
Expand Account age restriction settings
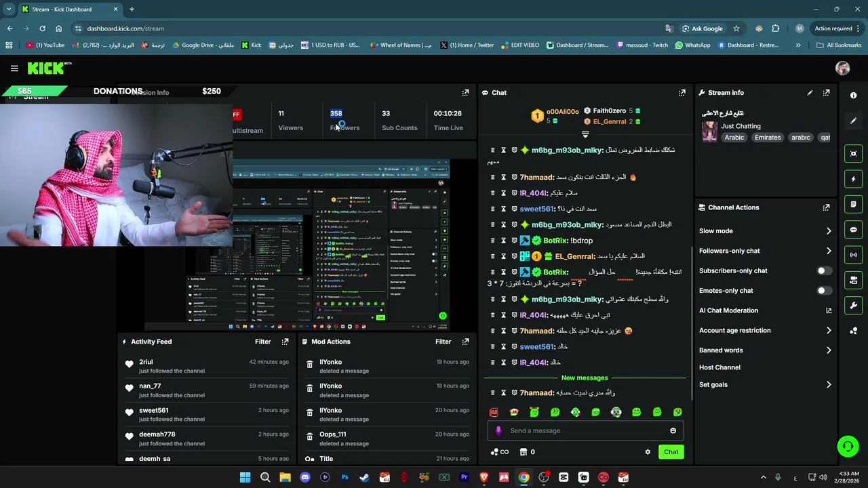pyautogui.click(x=829, y=331)
